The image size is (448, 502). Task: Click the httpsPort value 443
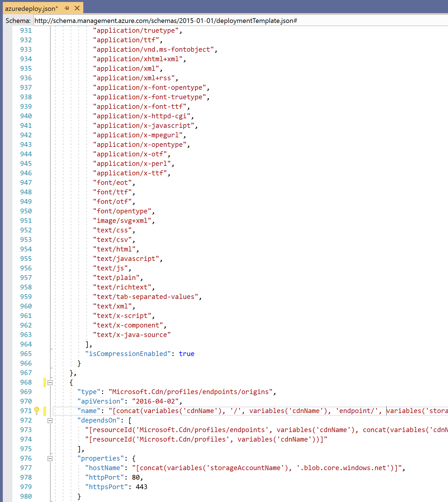click(141, 487)
